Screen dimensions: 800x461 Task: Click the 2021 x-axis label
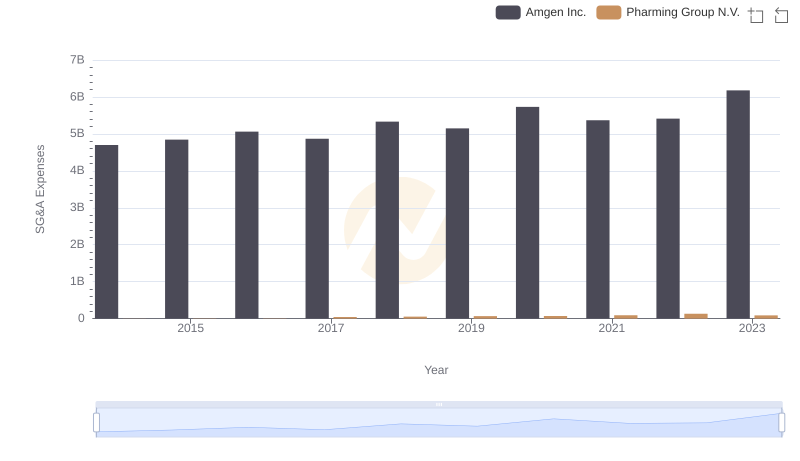point(611,328)
